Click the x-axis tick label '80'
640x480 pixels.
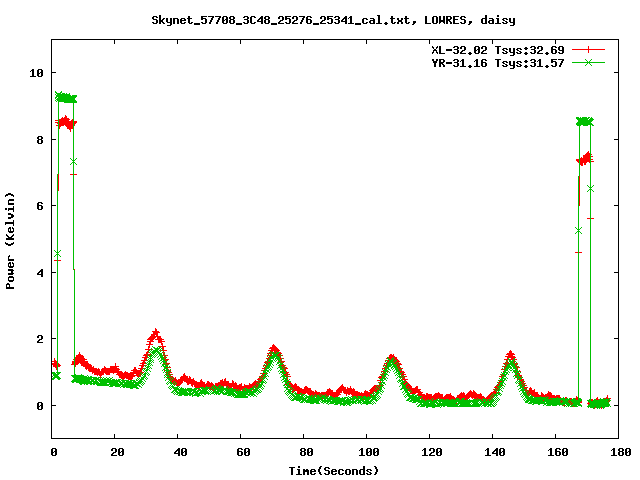(x=306, y=452)
